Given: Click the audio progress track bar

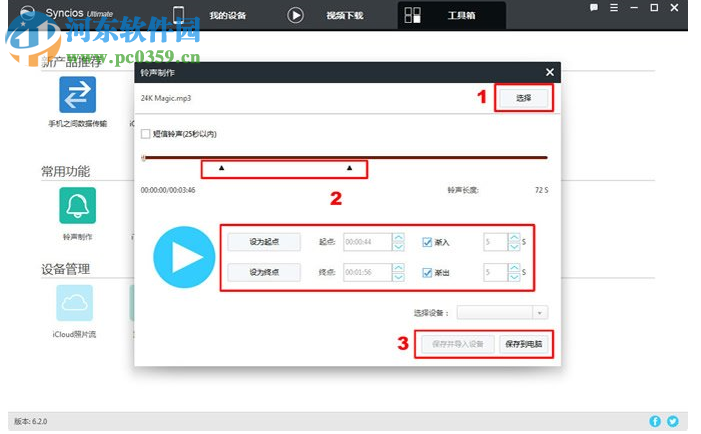Looking at the screenshot, I should point(345,157).
